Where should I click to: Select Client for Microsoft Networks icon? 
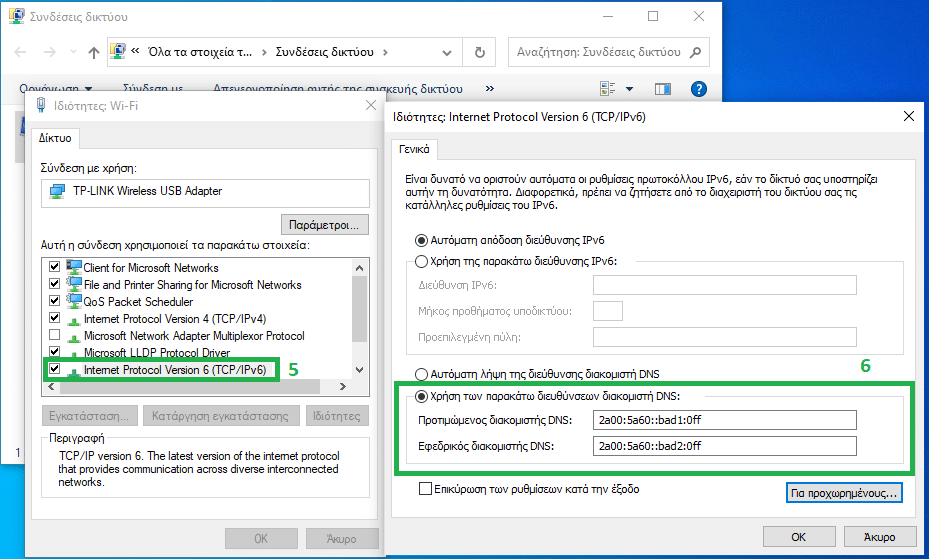click(74, 267)
